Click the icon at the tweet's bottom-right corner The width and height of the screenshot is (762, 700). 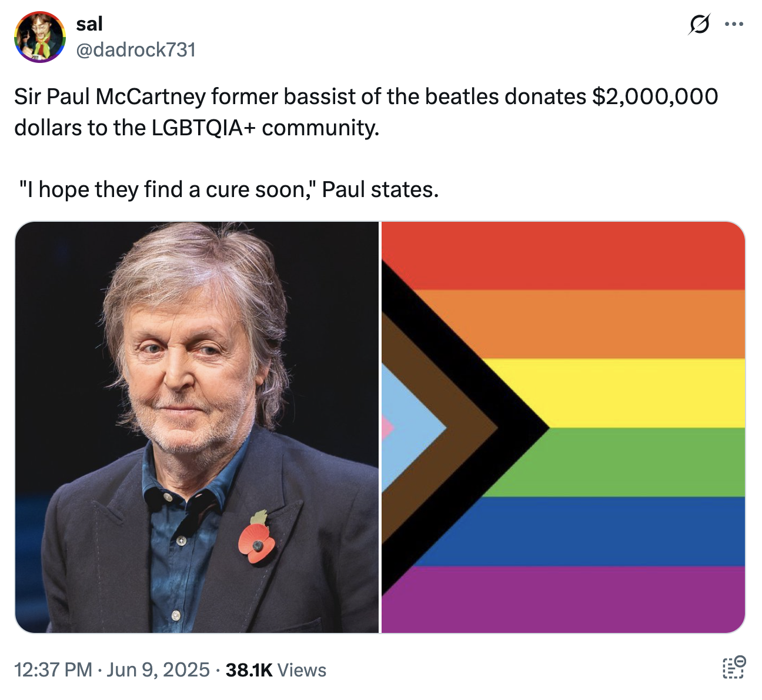(733, 668)
